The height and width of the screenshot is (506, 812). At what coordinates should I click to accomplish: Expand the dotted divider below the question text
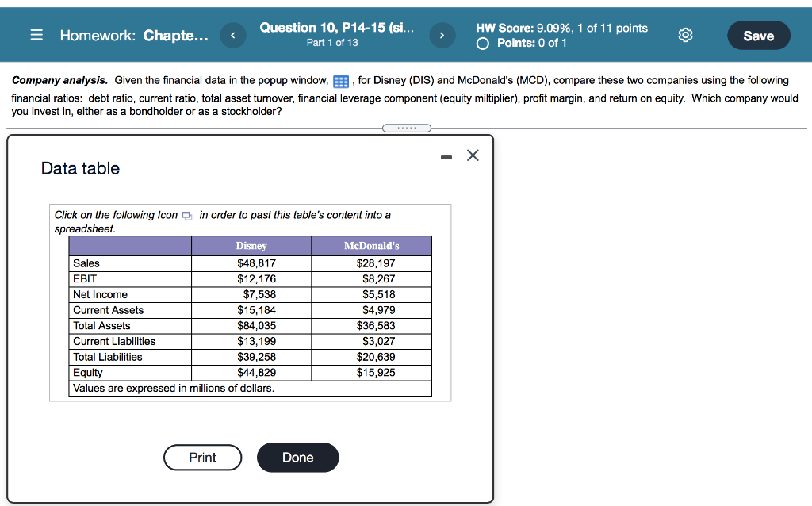tap(407, 128)
